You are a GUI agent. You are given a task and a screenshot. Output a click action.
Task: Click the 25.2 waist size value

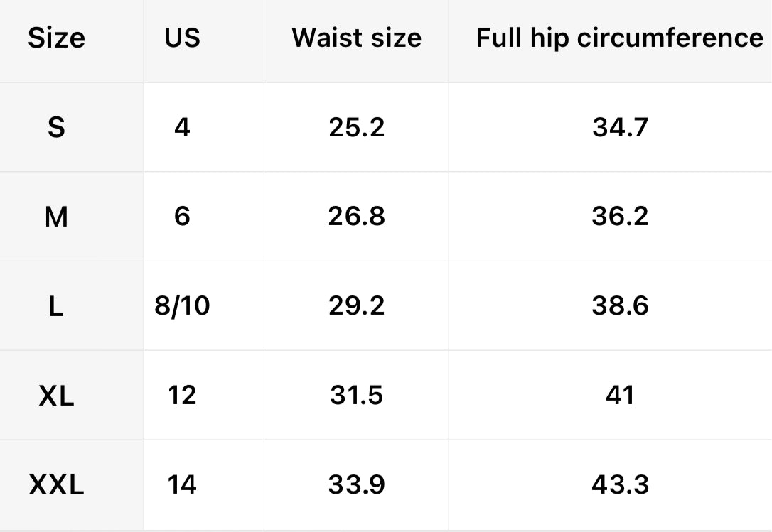tap(356, 128)
